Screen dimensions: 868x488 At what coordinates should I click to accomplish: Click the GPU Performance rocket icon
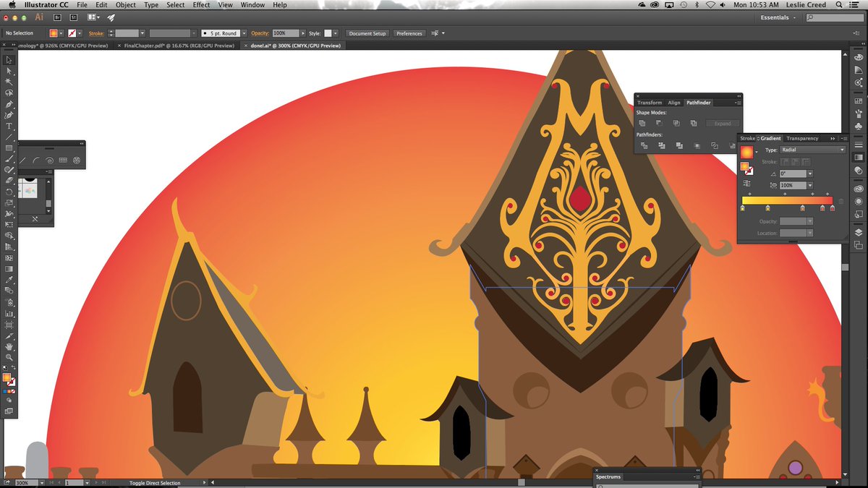click(x=111, y=17)
